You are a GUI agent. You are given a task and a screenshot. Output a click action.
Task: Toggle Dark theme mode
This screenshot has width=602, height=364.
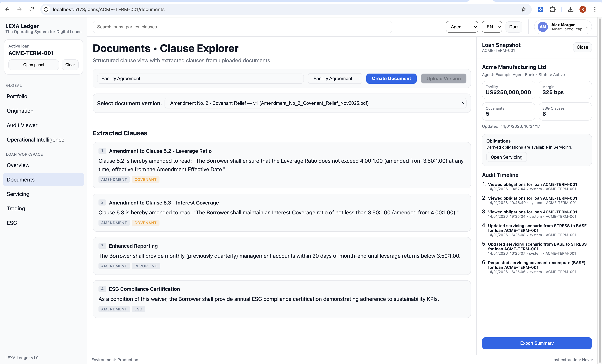514,27
